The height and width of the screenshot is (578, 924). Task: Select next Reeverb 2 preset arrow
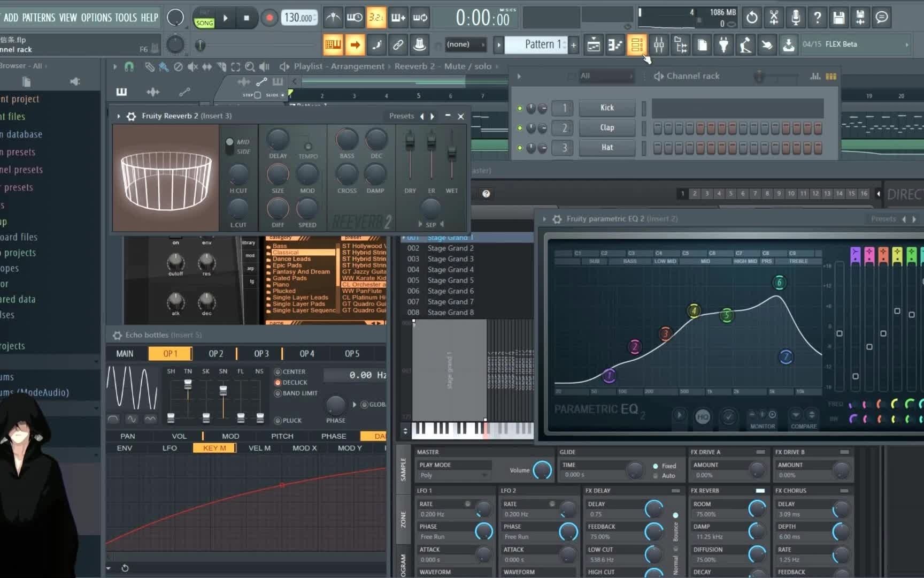432,116
